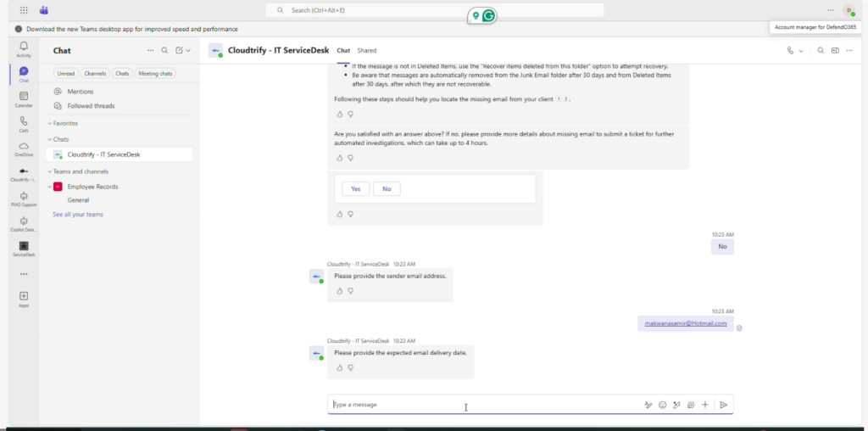This screenshot has width=868, height=431.
Task: Open the call options dropdown arrow
Action: [x=801, y=51]
